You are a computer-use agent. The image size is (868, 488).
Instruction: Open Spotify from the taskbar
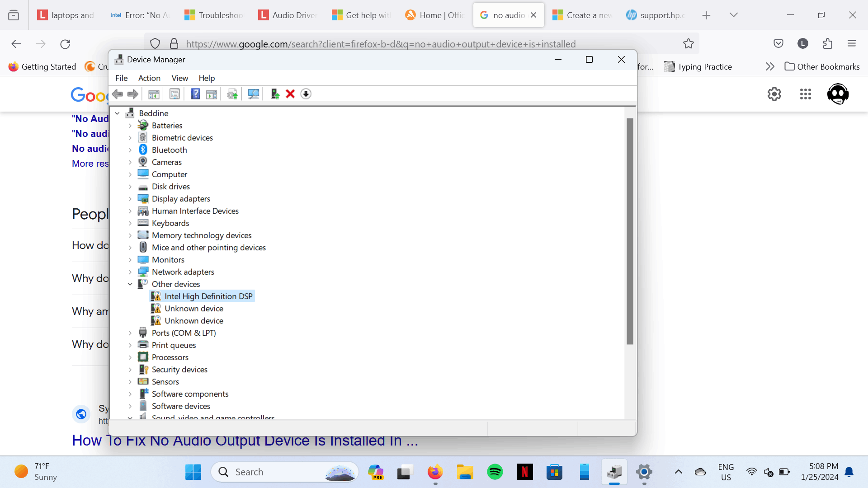495,471
